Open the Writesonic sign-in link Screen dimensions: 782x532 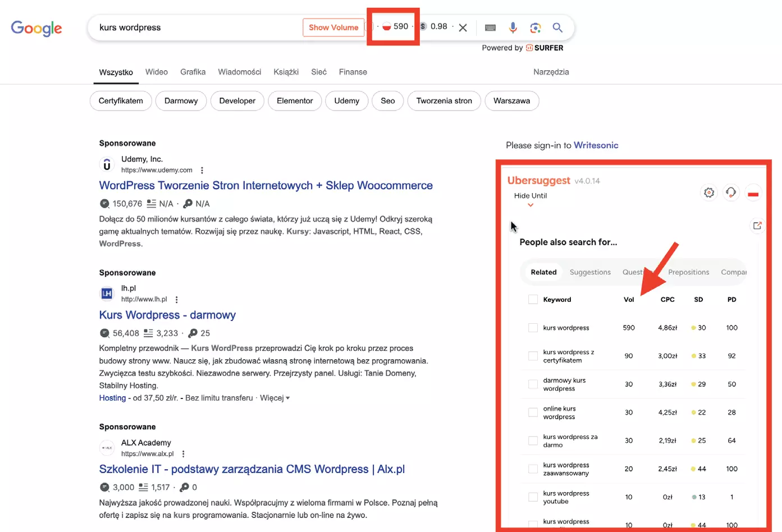pos(596,145)
